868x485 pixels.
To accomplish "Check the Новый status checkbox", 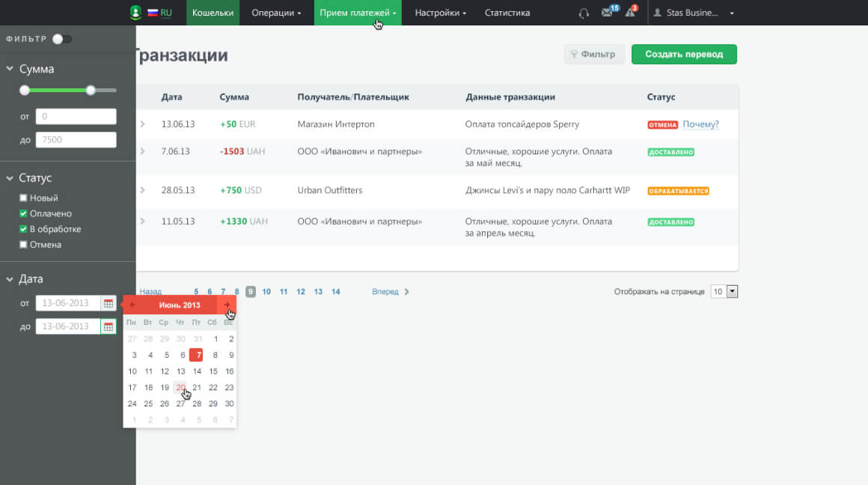I will [x=23, y=198].
